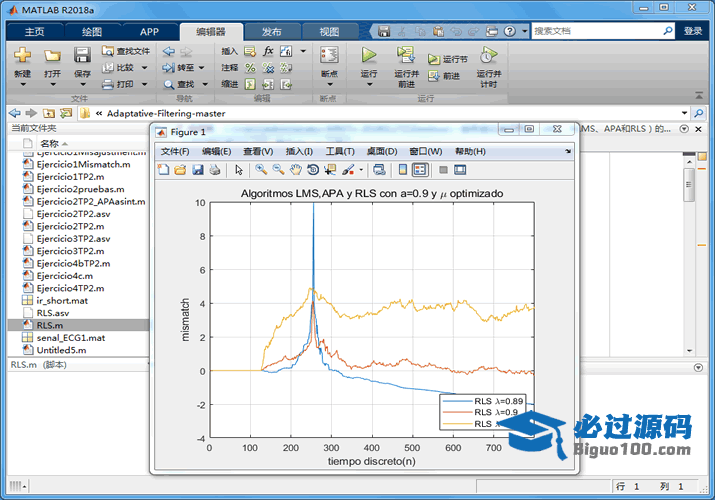Select the RLS.m file in the current folder
Screen dimensions: 715x500
click(78, 325)
